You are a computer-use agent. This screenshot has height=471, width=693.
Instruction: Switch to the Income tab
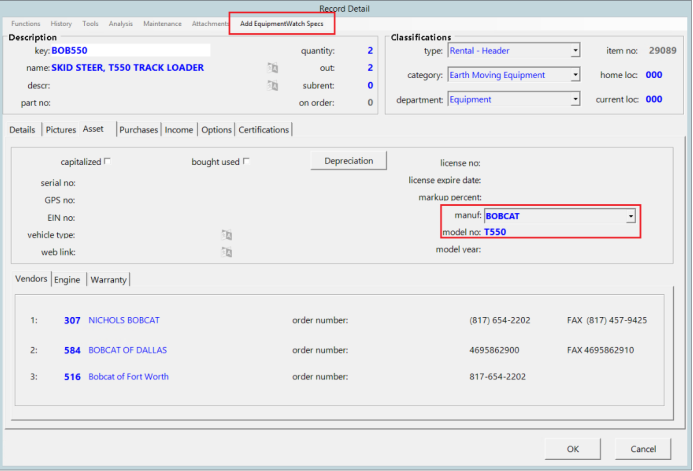click(x=179, y=129)
